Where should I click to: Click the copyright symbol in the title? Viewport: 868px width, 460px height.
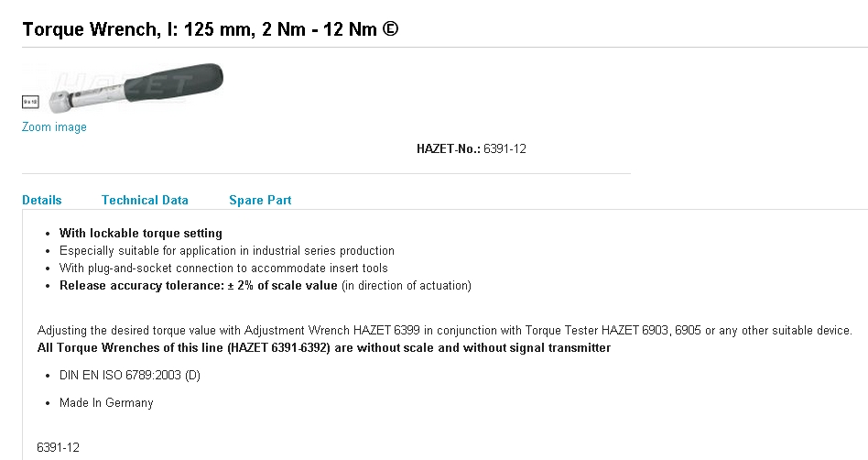(390, 29)
